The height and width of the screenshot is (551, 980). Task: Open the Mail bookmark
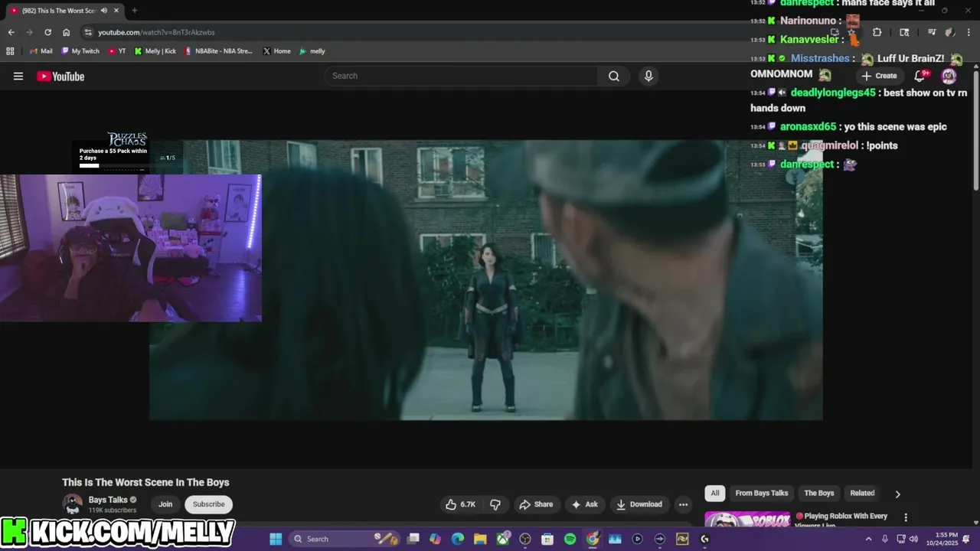[41, 51]
